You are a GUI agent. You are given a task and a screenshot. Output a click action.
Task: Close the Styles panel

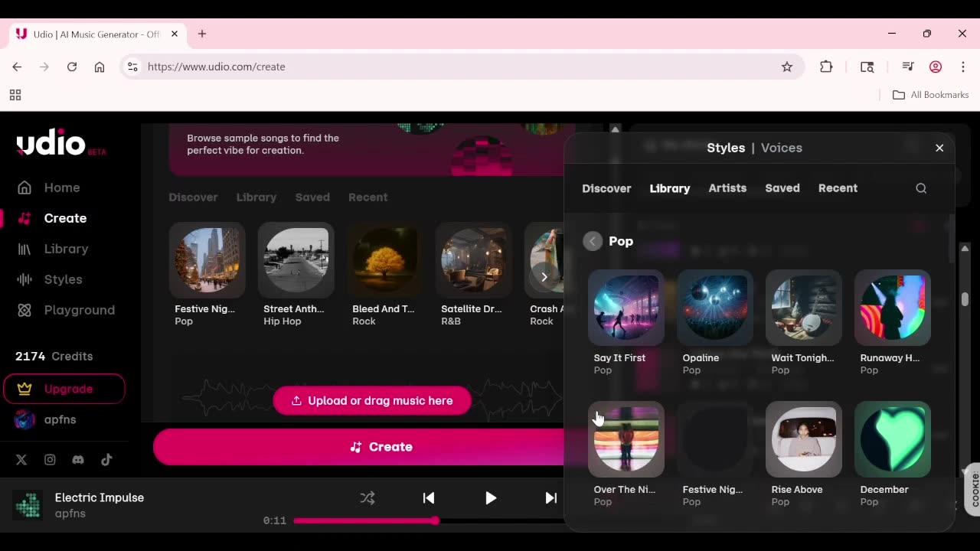(x=939, y=148)
